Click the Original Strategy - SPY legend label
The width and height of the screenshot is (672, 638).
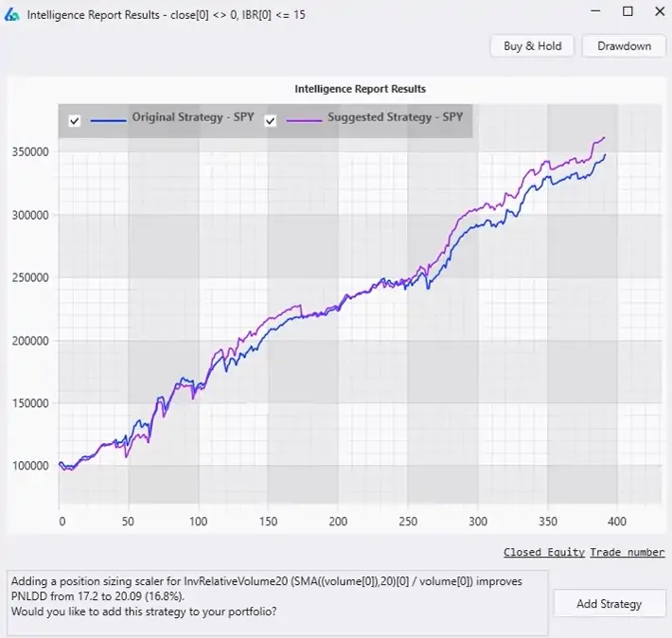[193, 117]
